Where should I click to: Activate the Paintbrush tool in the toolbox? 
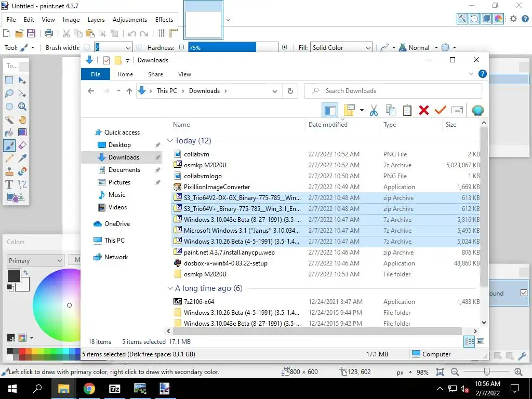tap(9, 145)
